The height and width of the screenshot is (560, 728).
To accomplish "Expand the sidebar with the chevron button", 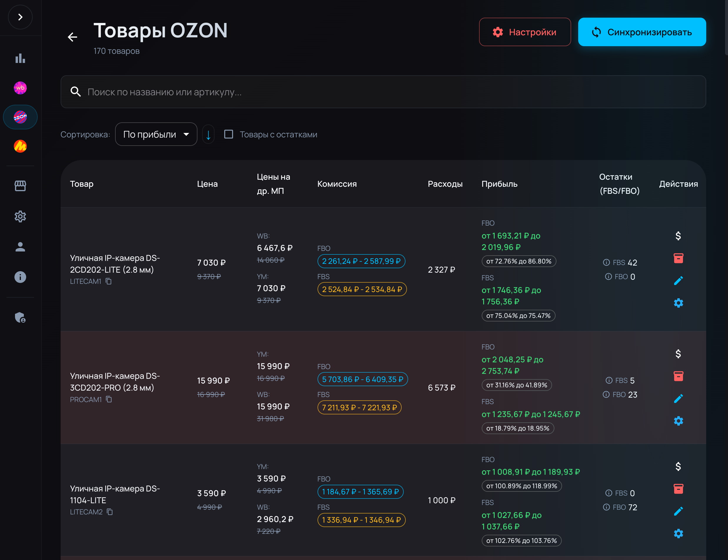I will [x=20, y=17].
